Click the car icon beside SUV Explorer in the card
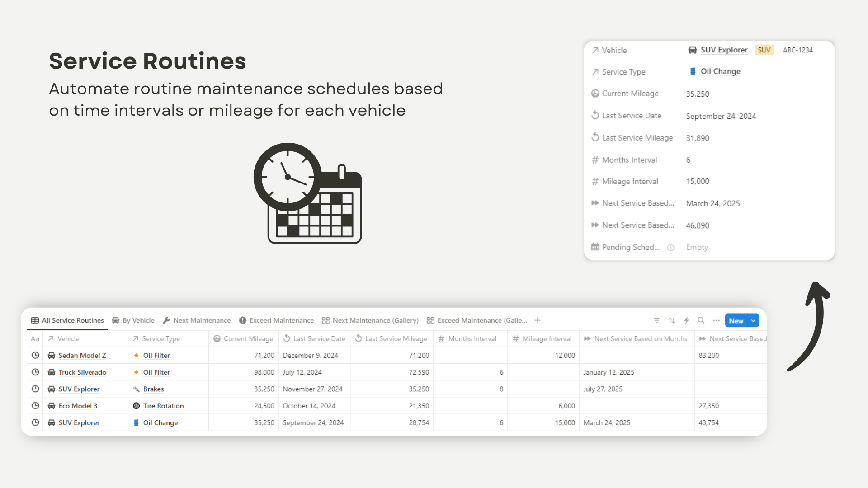868x488 pixels. click(x=693, y=50)
